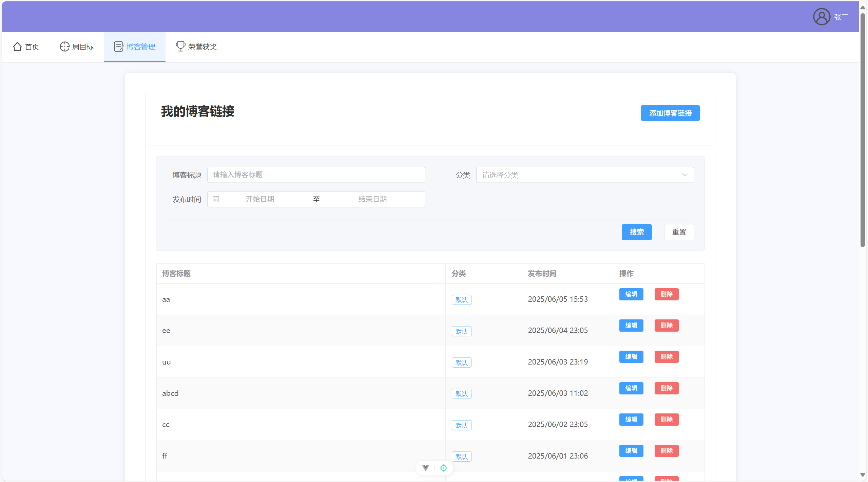868x482 pixels.
Task: Open the start date picker field
Action: click(x=260, y=199)
